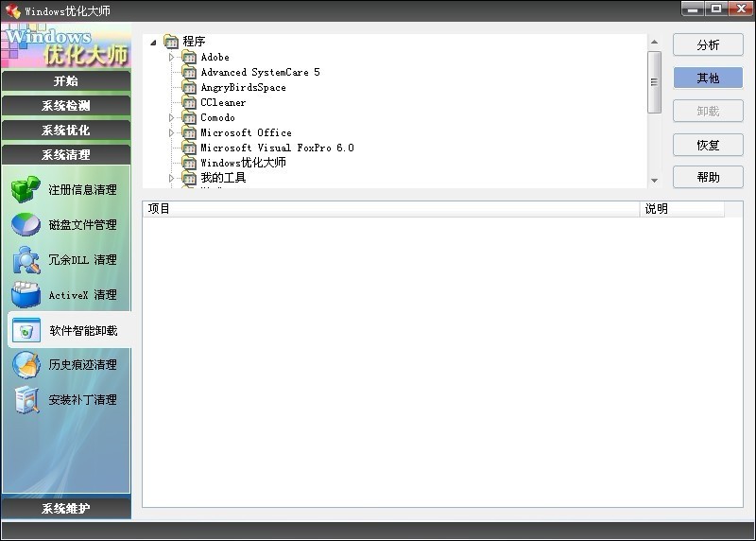Select the Windows优化大师 tree entry
Viewport: 756px width, 541px height.
(x=244, y=163)
